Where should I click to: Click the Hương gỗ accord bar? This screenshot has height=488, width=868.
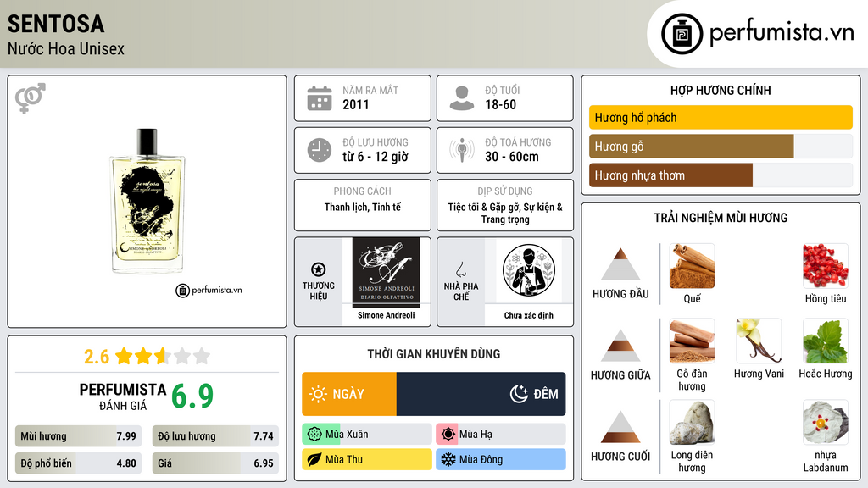[x=721, y=146]
